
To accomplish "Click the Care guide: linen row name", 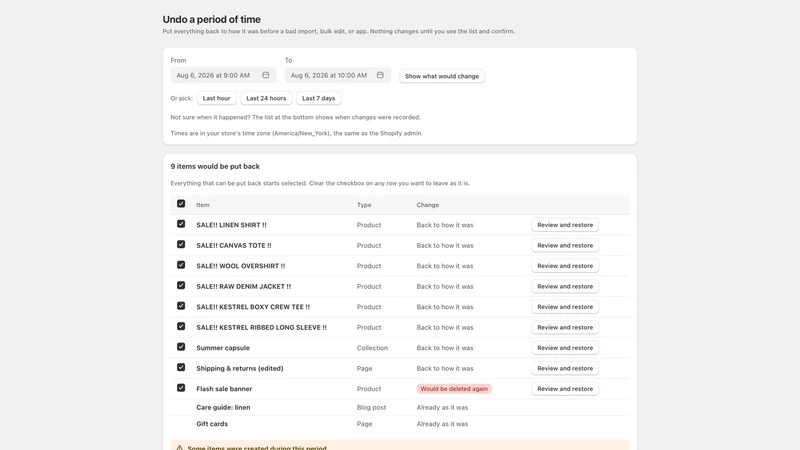I will pos(223,407).
